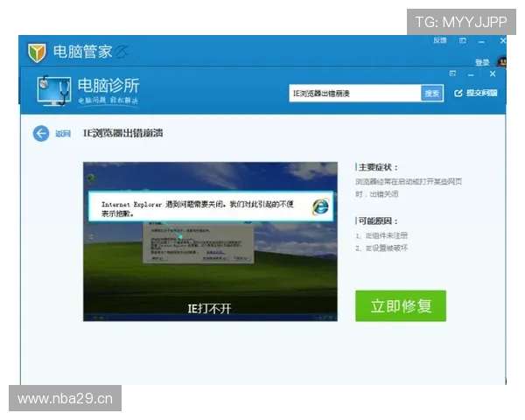525x420 pixels.
Task: Click the 电脑管家 shield logo
Action: (37, 52)
